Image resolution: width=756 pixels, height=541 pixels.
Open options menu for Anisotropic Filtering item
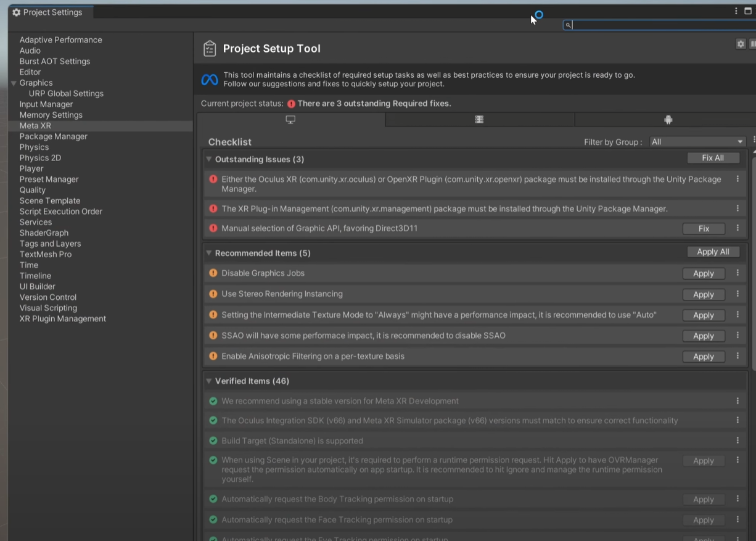pos(738,356)
